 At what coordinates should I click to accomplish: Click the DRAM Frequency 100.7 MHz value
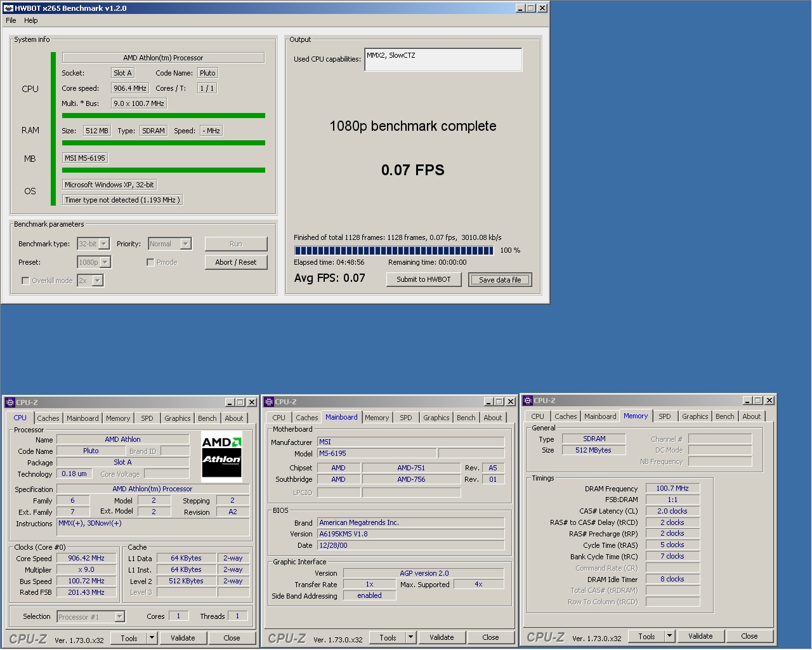click(x=672, y=488)
